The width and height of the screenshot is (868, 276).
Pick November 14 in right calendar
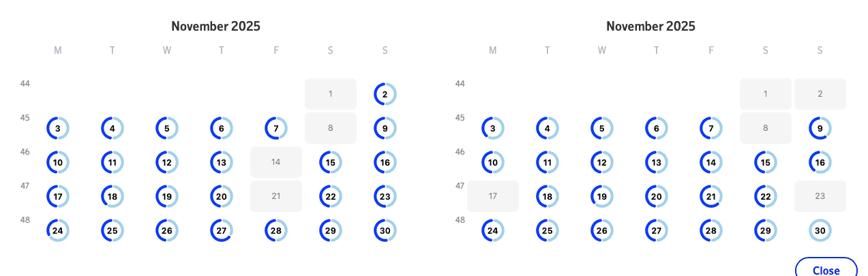coord(711,162)
